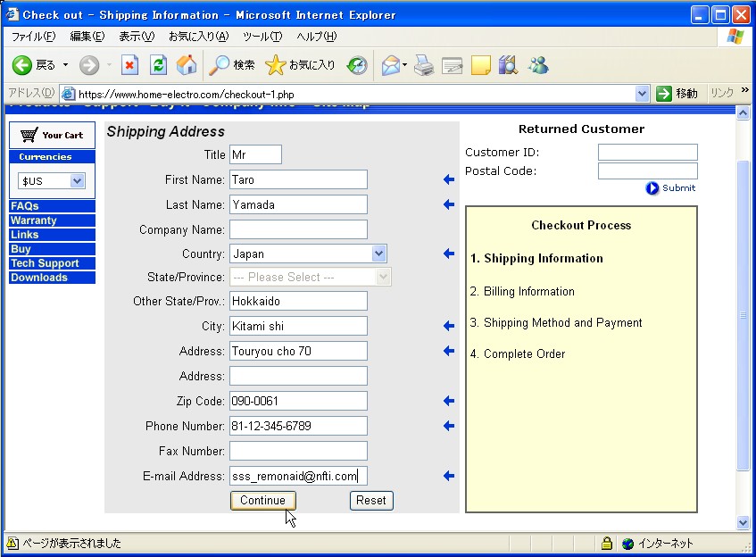This screenshot has width=756, height=557.
Task: Open the $US currency dropdown
Action: (77, 181)
